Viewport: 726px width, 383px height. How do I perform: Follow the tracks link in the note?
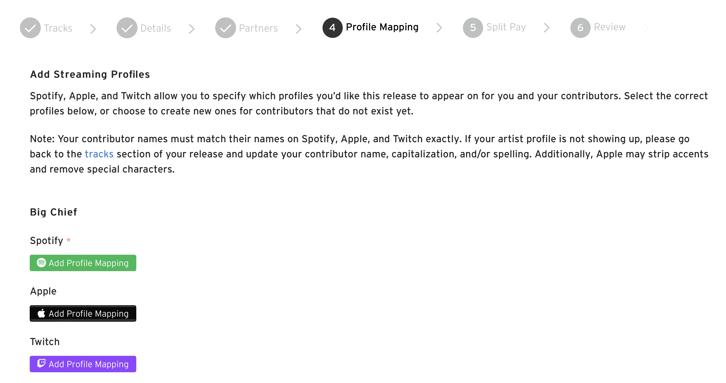pos(99,154)
